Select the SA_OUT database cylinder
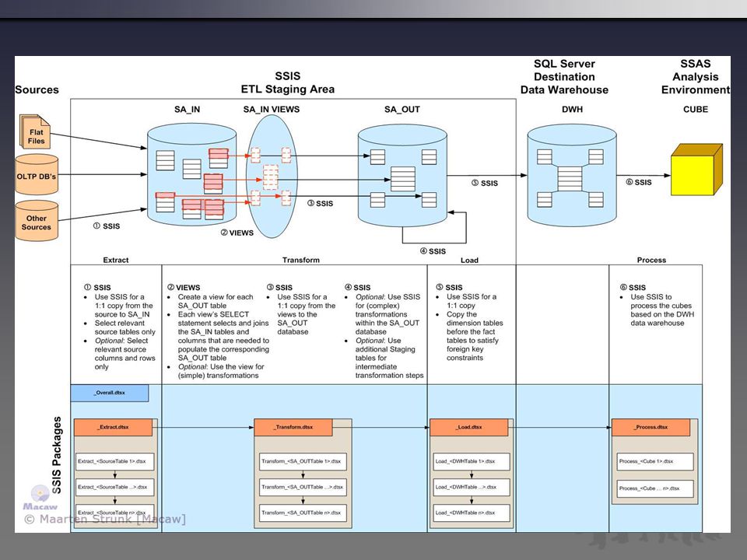747x560 pixels. click(x=402, y=175)
